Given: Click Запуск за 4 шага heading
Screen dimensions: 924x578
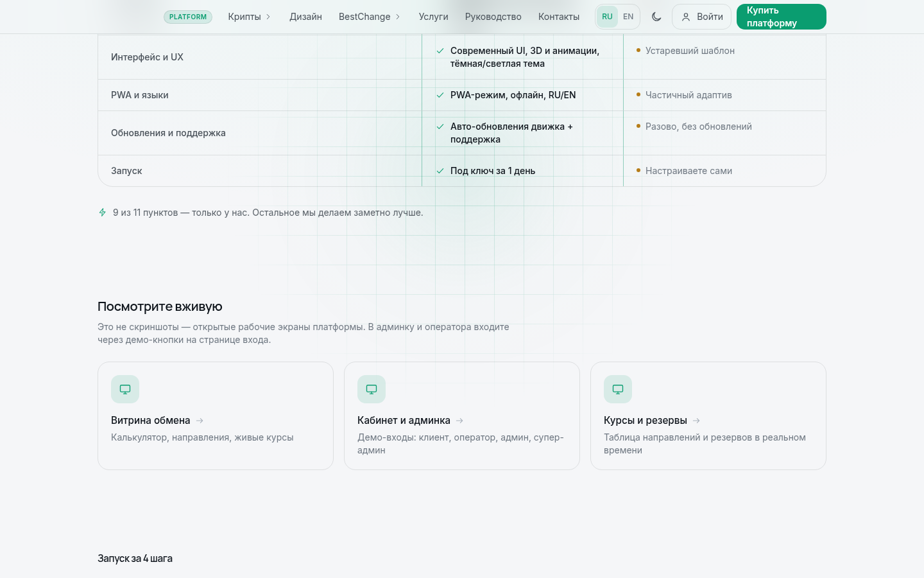Looking at the screenshot, I should [135, 559].
